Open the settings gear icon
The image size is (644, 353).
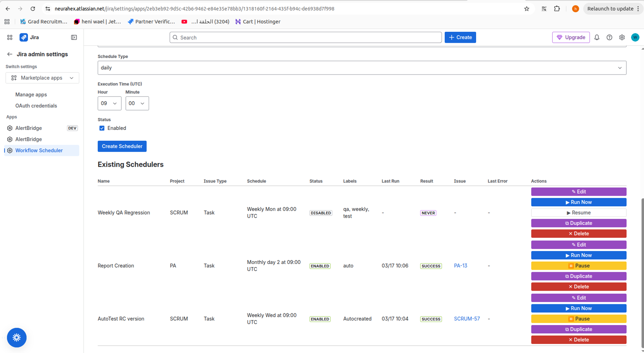pyautogui.click(x=622, y=37)
